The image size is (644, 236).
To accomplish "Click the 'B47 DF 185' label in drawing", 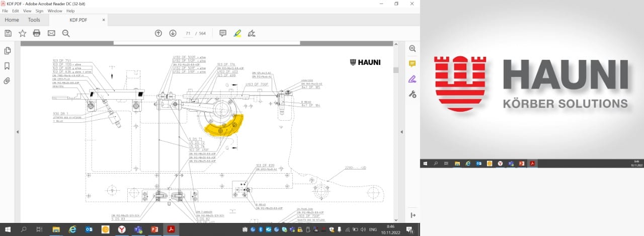I will pyautogui.click(x=311, y=88).
